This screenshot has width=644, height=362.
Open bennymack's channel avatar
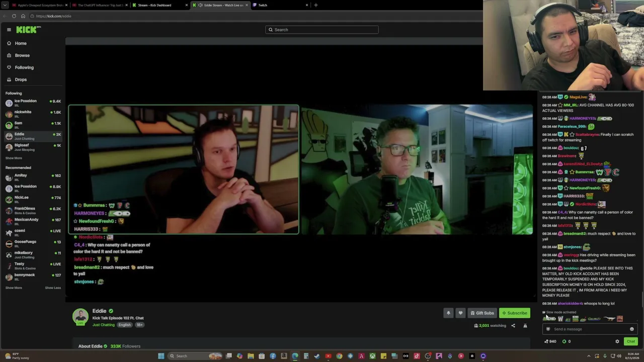9,277
